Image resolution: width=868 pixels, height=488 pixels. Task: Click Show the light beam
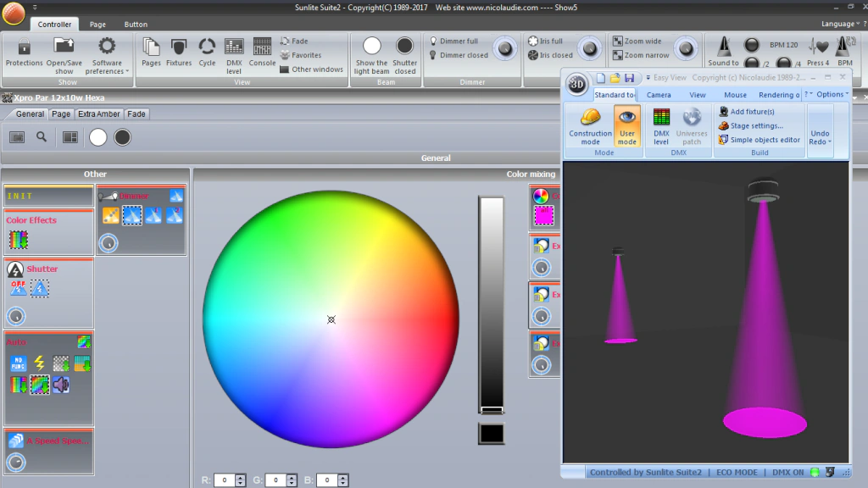pyautogui.click(x=371, y=55)
